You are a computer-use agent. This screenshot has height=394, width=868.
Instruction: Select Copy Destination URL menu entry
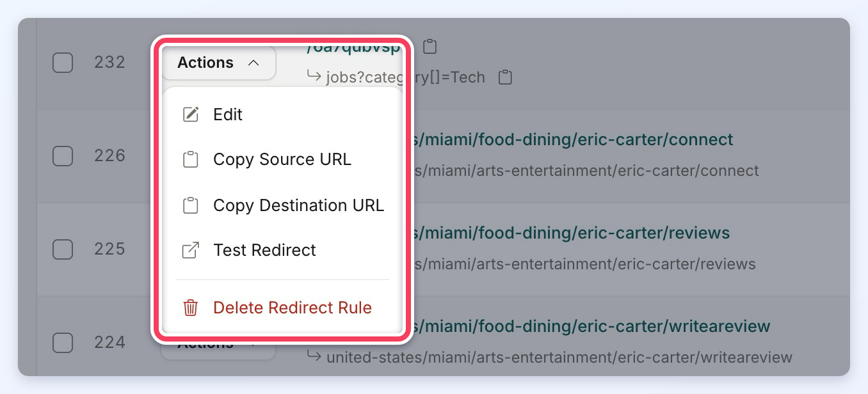point(282,205)
